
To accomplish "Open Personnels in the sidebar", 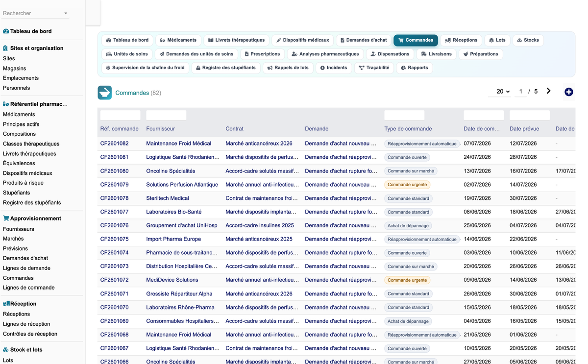I will (16, 88).
